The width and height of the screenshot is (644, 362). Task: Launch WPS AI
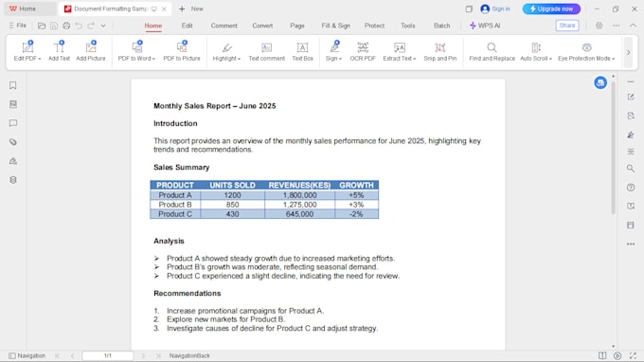[x=485, y=26]
